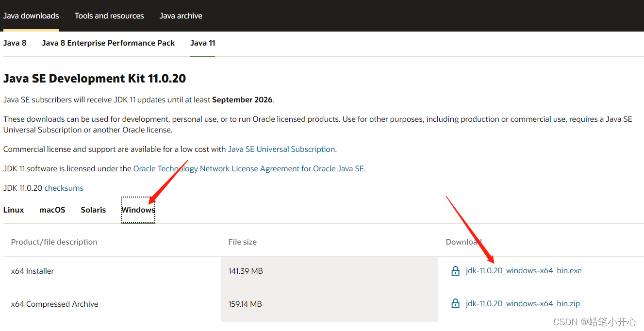The width and height of the screenshot is (644, 331).
Task: Click lock icon beside the windows-x64_bin.exe download
Action: point(455,271)
